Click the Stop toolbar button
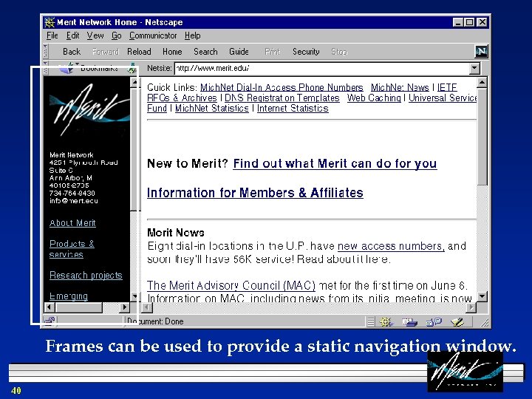Screen dimensions: 532x399 tap(339, 52)
